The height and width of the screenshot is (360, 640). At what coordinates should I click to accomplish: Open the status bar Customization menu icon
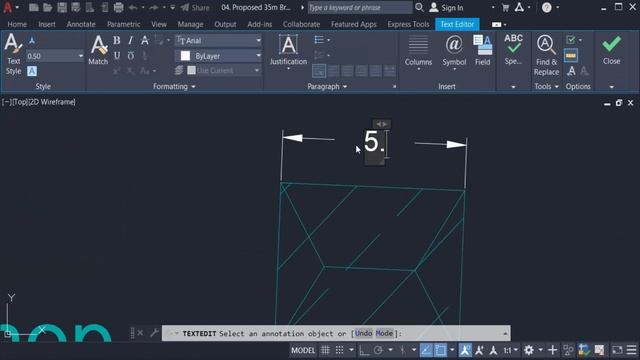(x=631, y=350)
